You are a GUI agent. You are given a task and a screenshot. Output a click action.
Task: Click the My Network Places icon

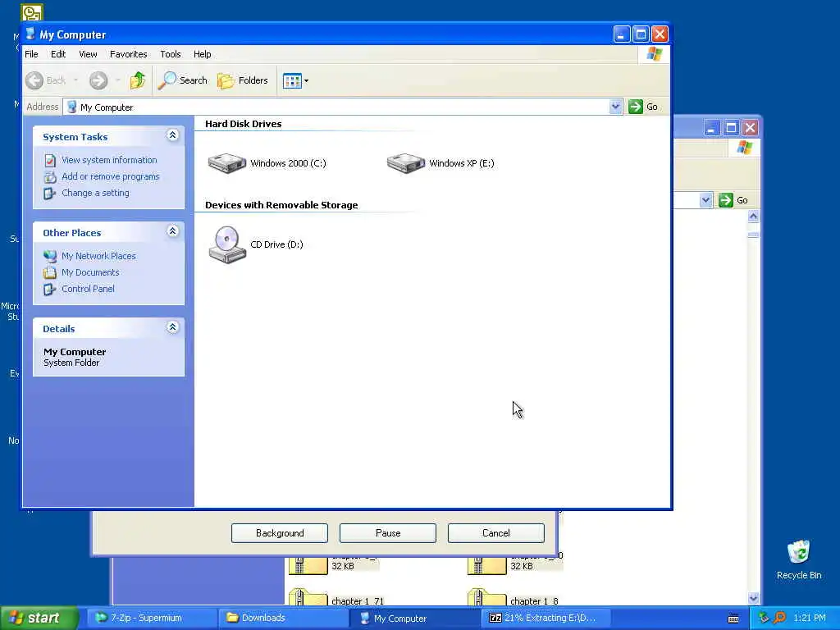point(50,256)
